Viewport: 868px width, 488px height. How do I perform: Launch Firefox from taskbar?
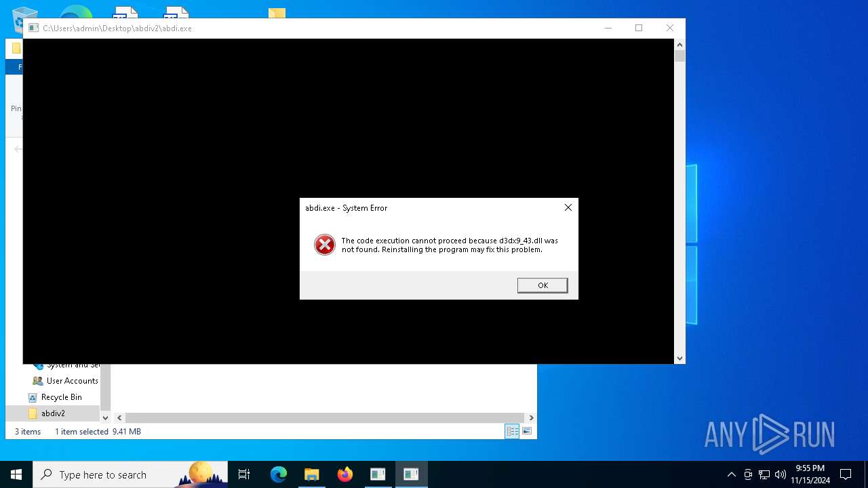click(x=345, y=474)
